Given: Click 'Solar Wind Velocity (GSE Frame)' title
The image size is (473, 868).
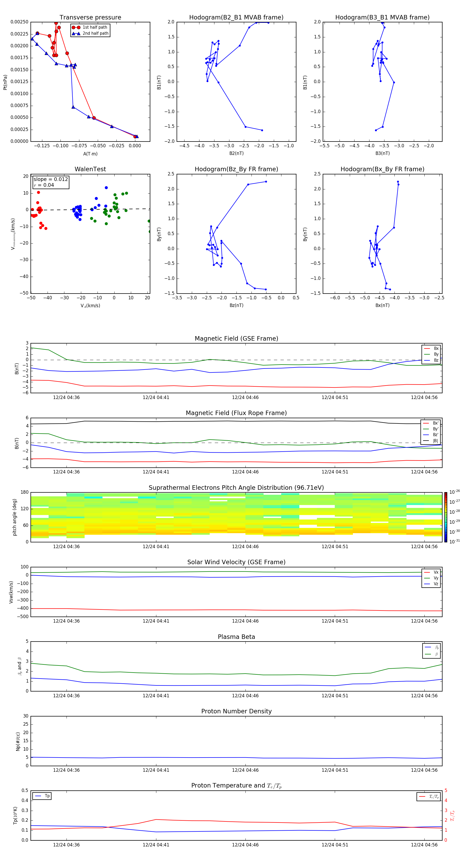Looking at the screenshot, I should [236, 562].
